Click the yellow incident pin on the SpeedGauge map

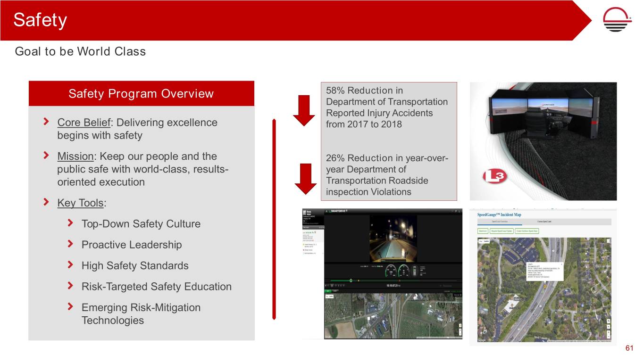coord(545,286)
